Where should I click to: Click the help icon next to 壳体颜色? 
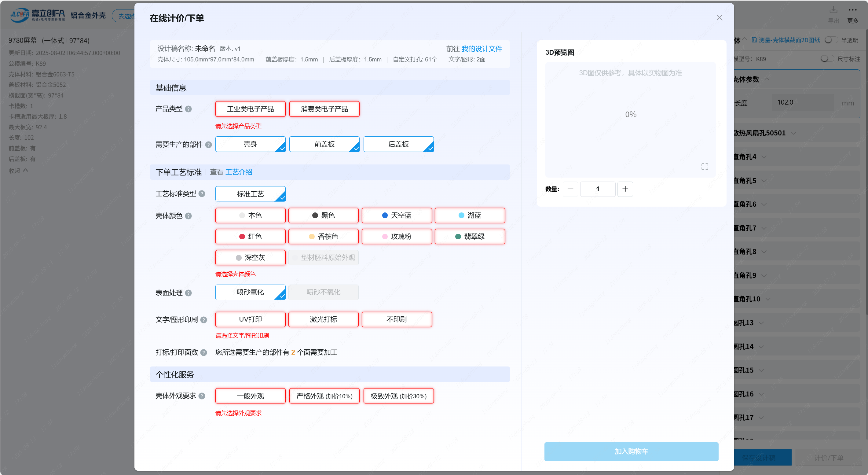pos(189,216)
